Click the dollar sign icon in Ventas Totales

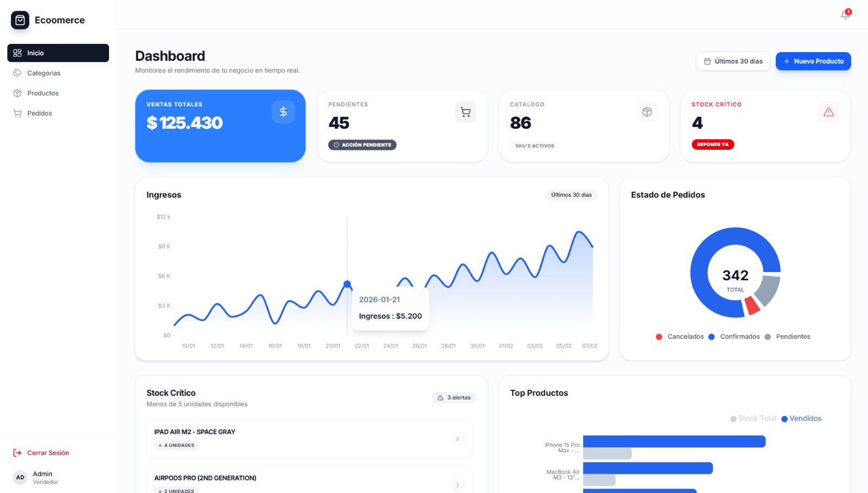(283, 112)
